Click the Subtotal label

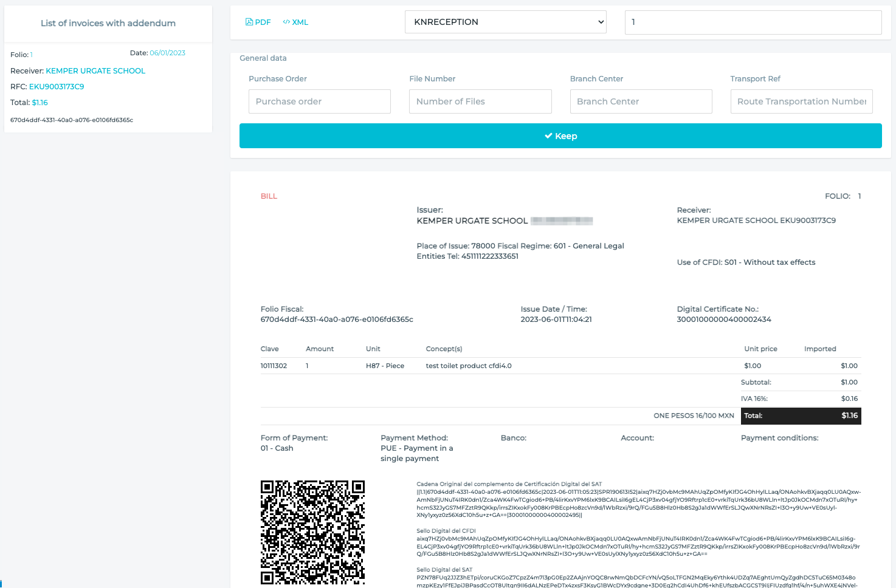(756, 382)
